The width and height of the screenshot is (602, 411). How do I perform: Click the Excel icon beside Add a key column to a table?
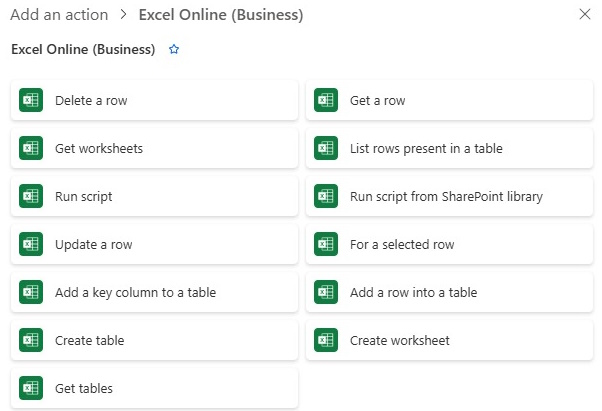(x=31, y=292)
